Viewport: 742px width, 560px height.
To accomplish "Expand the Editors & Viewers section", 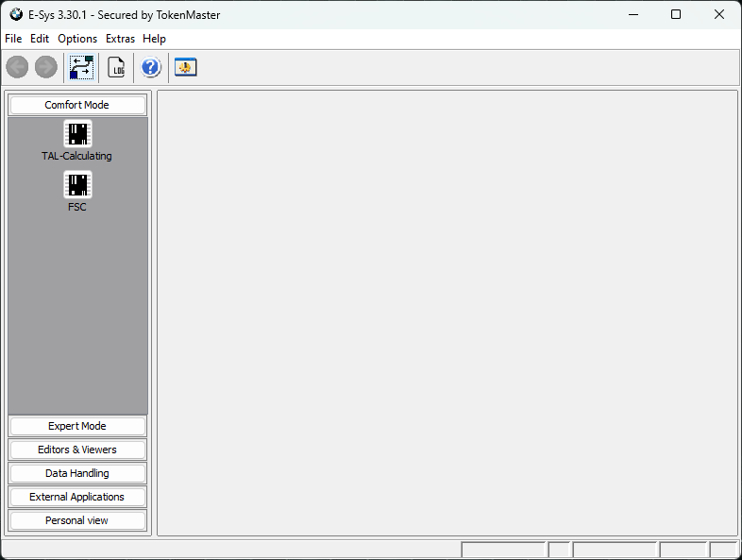I will 77,450.
